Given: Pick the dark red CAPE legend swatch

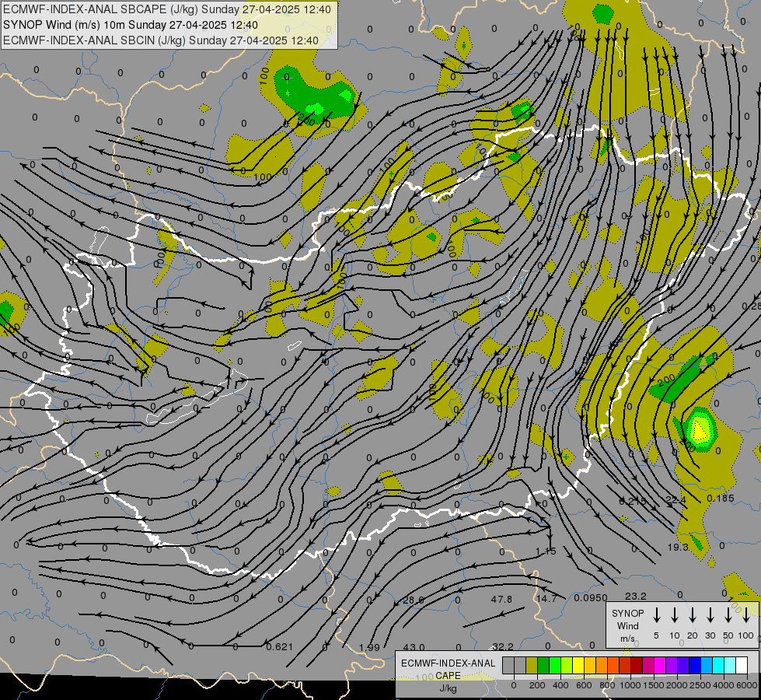Looking at the screenshot, I should click(637, 665).
